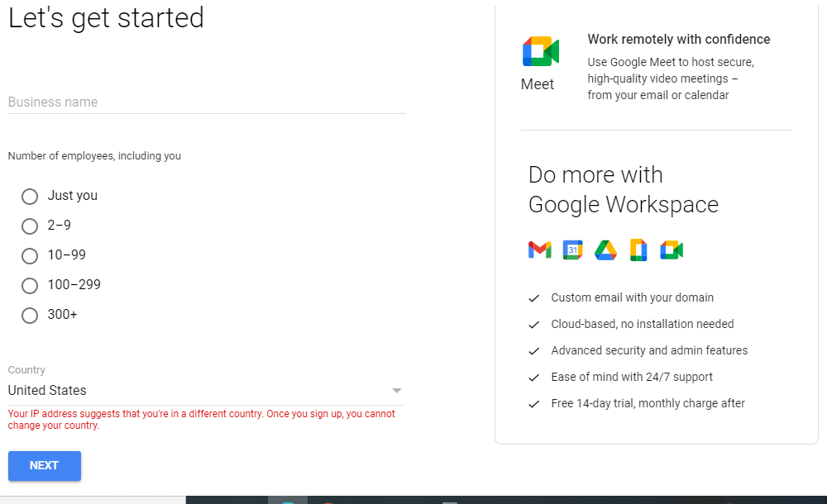Screen dimensions: 827x504
Task: Click 'Free 14-day trial, monthly charge after' text
Action: [648, 403]
